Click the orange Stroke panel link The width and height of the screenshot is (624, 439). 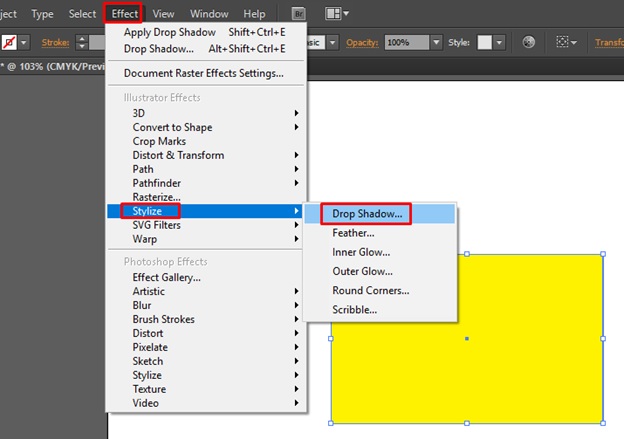pyautogui.click(x=52, y=43)
